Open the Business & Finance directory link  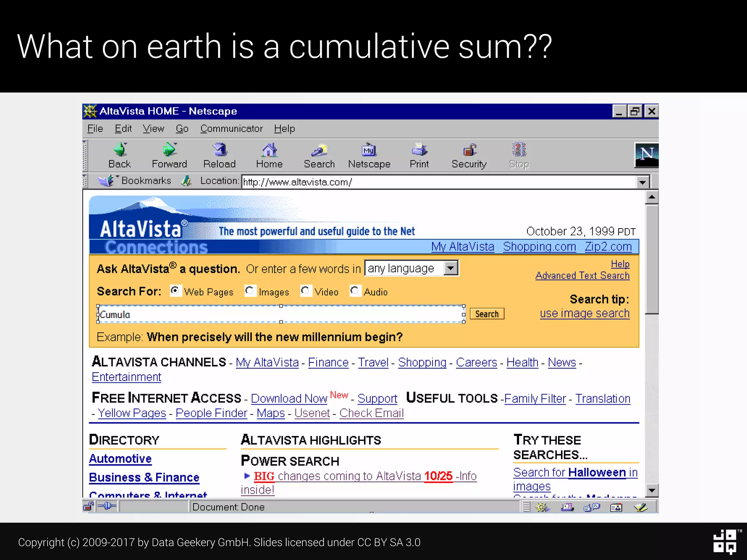144,477
